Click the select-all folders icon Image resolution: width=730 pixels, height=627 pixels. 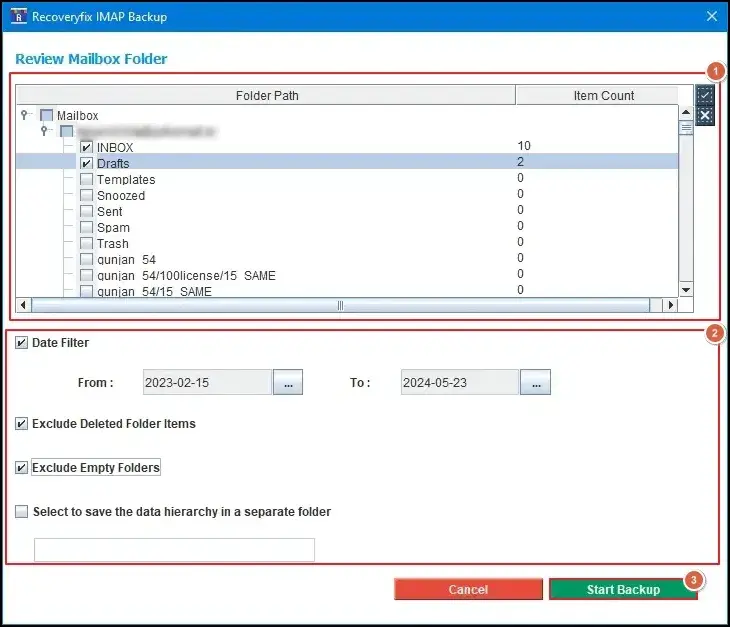tap(705, 95)
